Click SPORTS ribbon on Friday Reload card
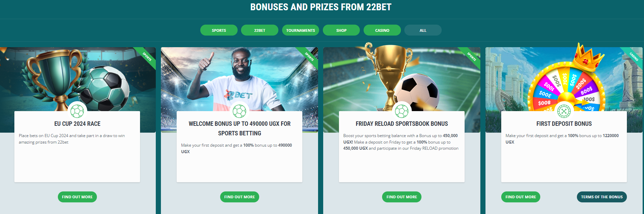The height and width of the screenshot is (214, 644). coord(471,57)
